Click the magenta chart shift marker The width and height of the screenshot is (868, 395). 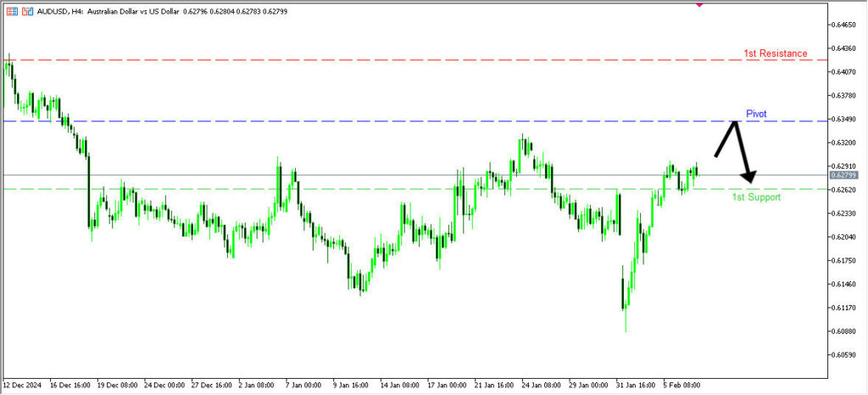(x=699, y=3)
